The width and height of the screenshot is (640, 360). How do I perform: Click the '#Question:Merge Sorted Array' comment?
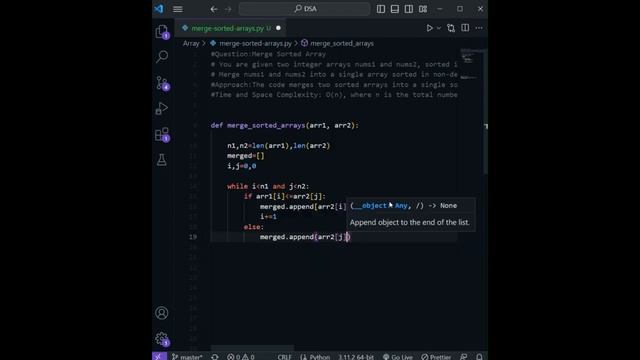[268, 54]
